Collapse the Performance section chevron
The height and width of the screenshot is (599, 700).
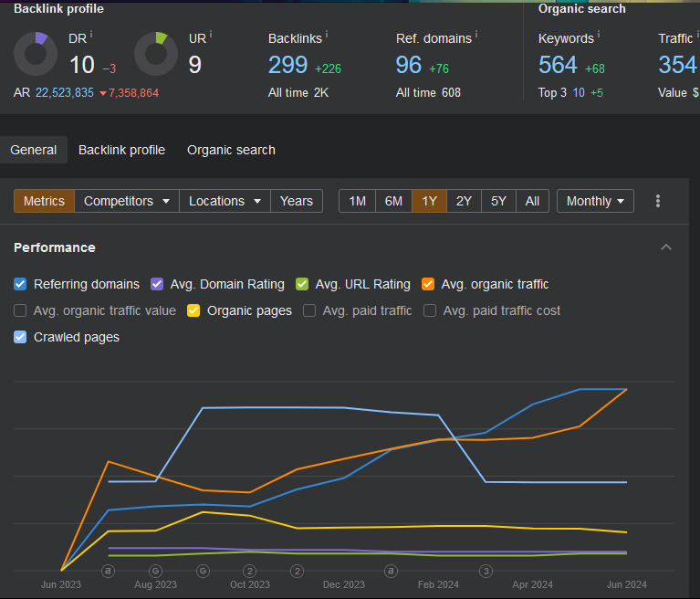[666, 247]
